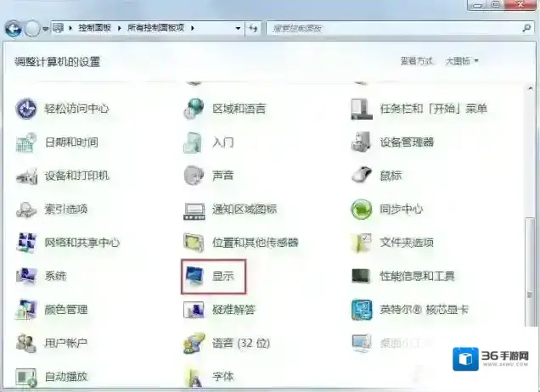Open the 入门 icon
Screen dimensions: 540x392
tap(194, 143)
